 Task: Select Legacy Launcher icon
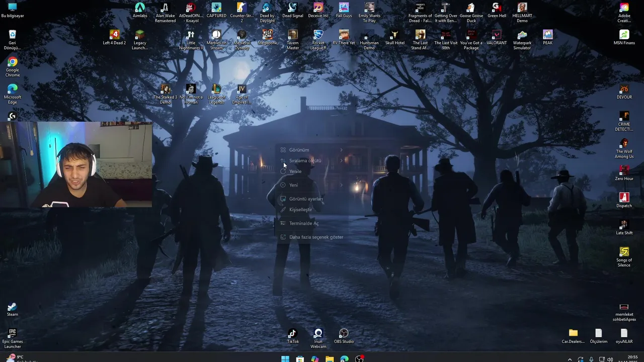pos(140,40)
